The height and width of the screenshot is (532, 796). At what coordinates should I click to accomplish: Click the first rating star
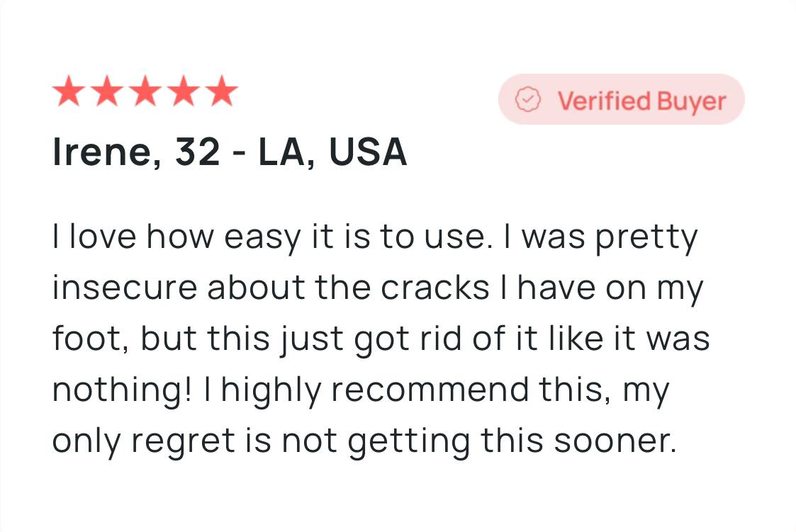point(69,91)
